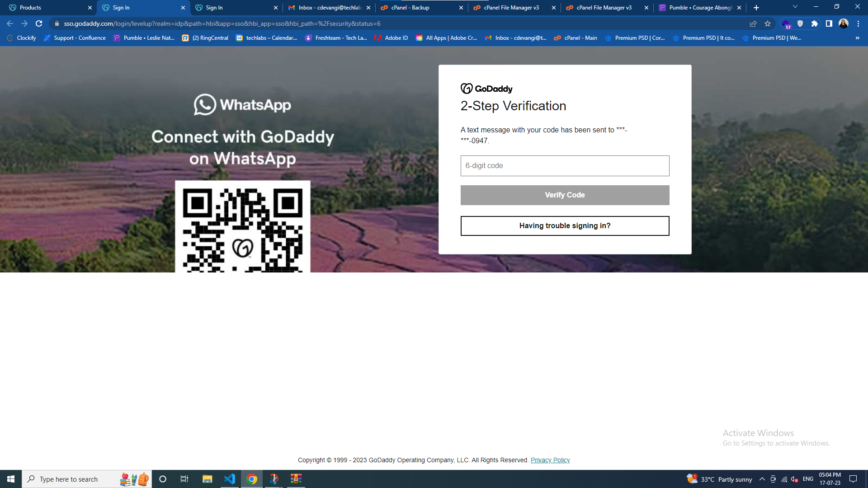Close the Products tab
Image resolution: width=868 pixels, height=488 pixels.
tap(90, 8)
